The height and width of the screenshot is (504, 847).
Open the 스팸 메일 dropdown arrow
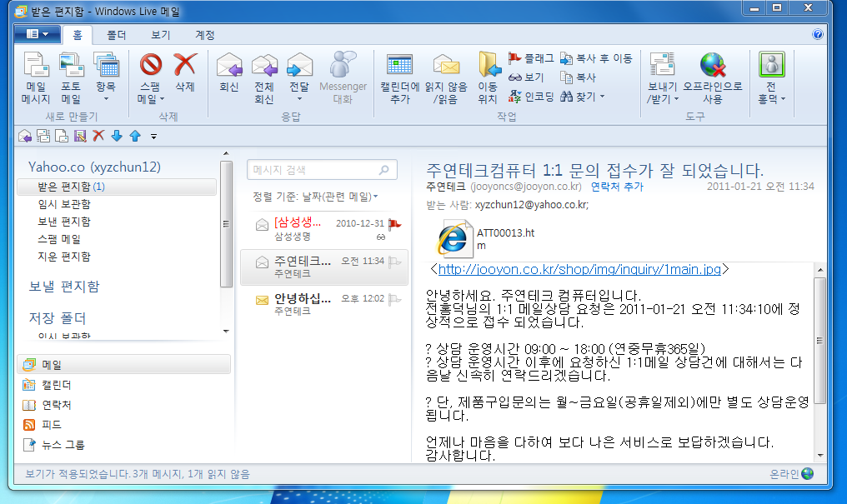point(162,99)
